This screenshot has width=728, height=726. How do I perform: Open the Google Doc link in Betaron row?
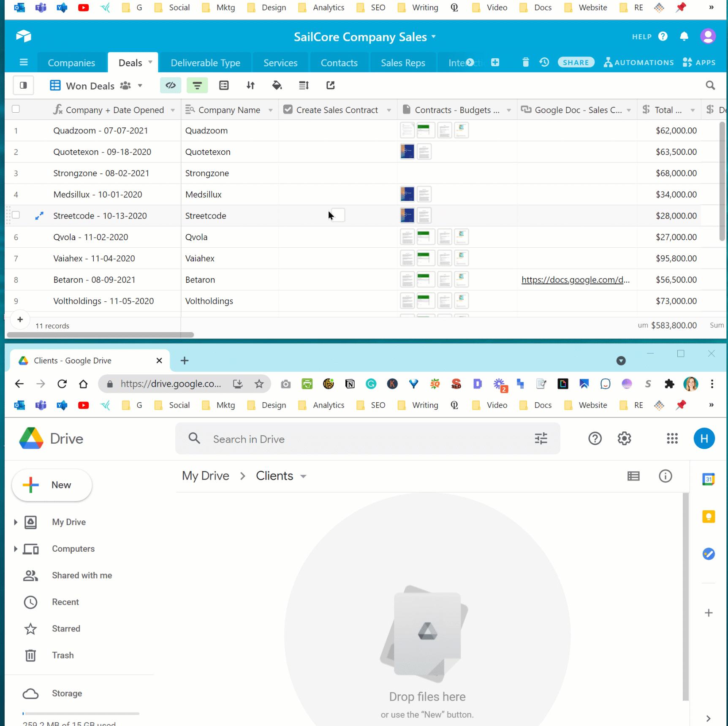[575, 279]
